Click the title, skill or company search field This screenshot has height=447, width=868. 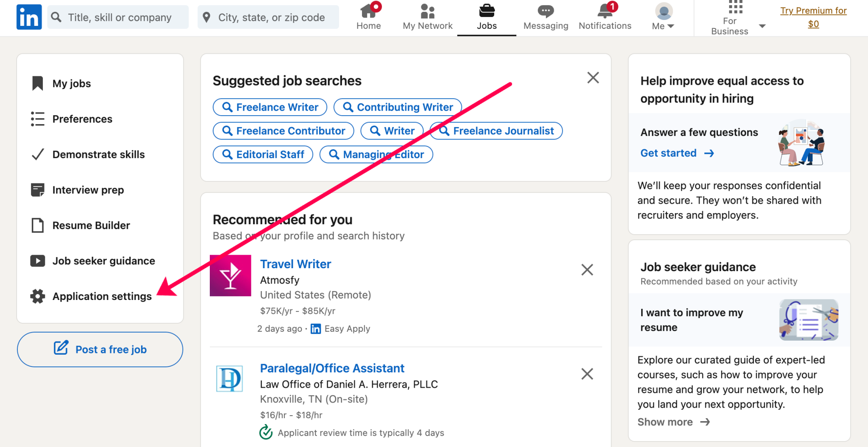(118, 17)
